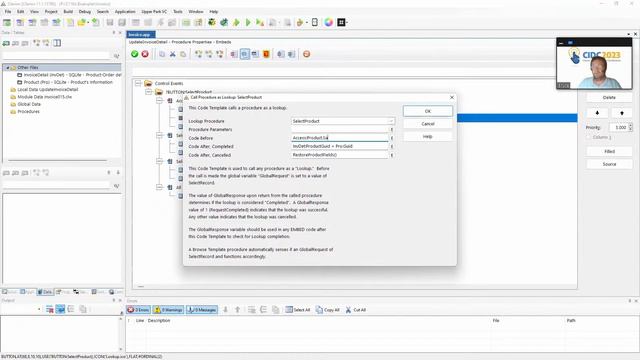Click into the Code After, Cancelled field

click(340, 155)
